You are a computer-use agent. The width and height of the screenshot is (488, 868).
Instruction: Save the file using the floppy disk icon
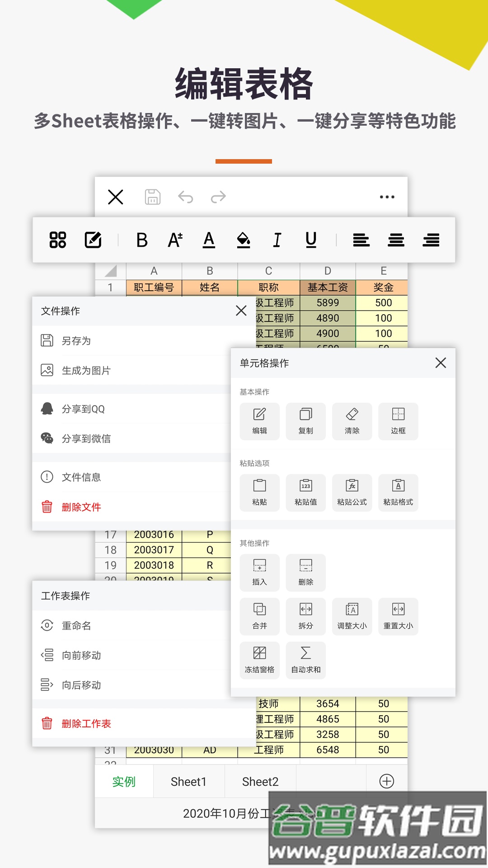(153, 197)
